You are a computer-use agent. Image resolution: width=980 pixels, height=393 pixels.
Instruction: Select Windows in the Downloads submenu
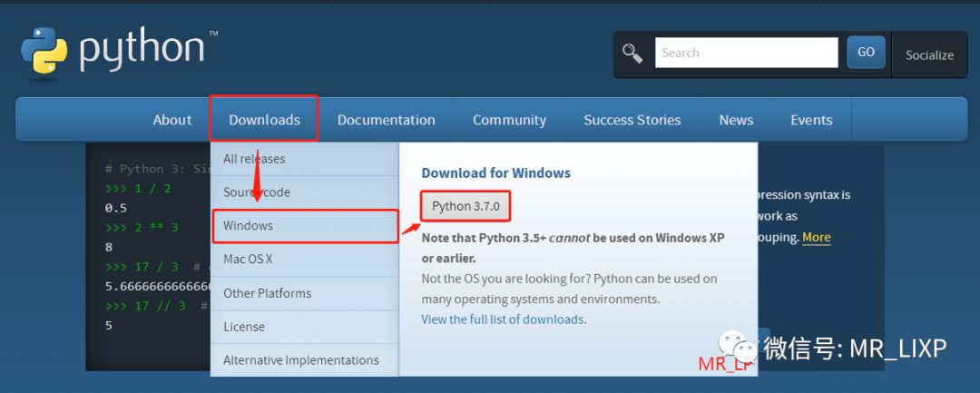pyautogui.click(x=304, y=226)
